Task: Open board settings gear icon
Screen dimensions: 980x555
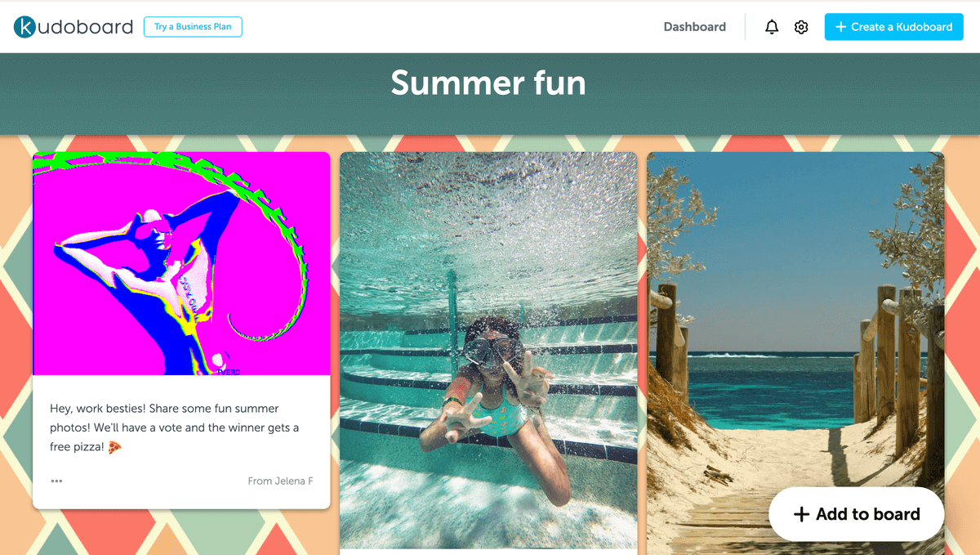Action: [x=801, y=27]
